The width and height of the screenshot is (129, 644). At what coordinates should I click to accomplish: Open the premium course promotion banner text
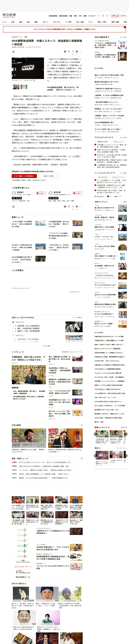(64, 29)
